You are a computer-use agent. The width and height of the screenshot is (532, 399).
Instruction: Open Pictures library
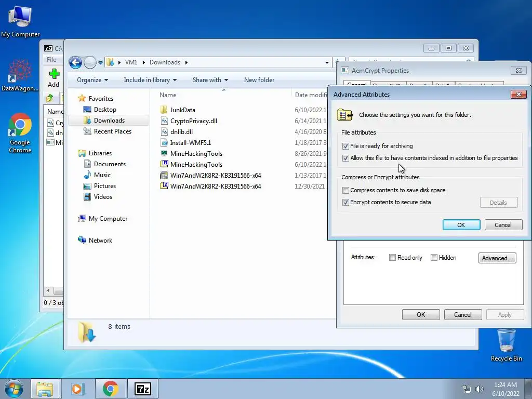pos(104,186)
